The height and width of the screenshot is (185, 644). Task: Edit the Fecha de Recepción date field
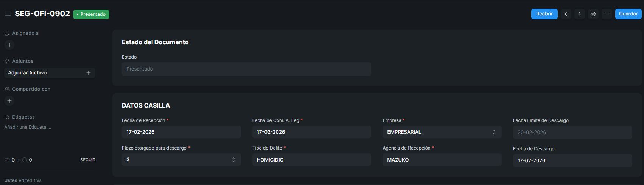click(181, 132)
